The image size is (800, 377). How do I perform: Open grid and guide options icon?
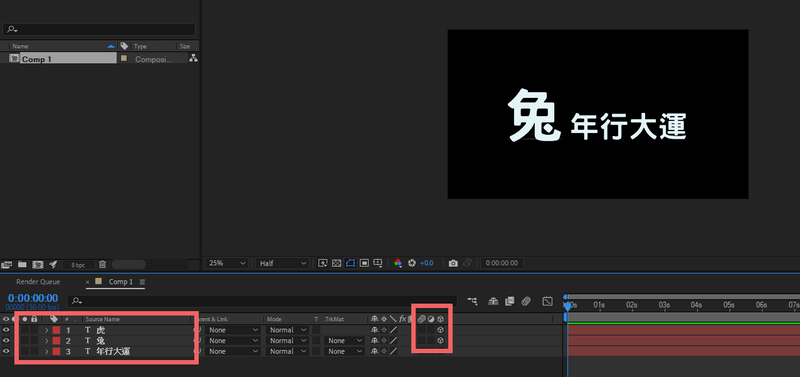point(378,263)
